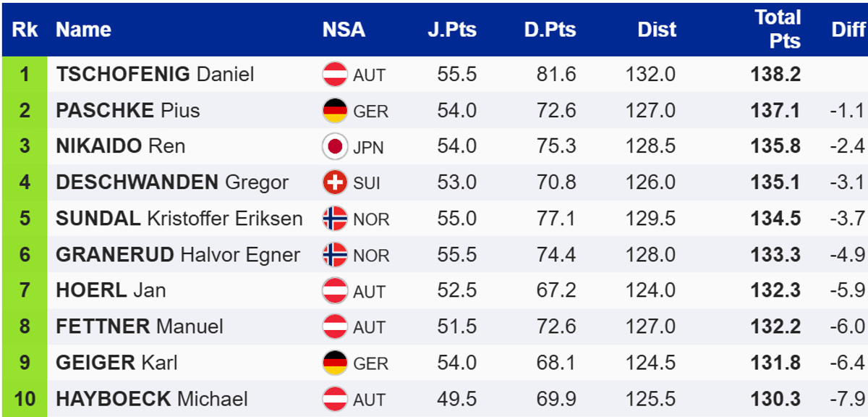Click Germany flag icon beside Geiger
868x417 pixels.
pos(334,363)
